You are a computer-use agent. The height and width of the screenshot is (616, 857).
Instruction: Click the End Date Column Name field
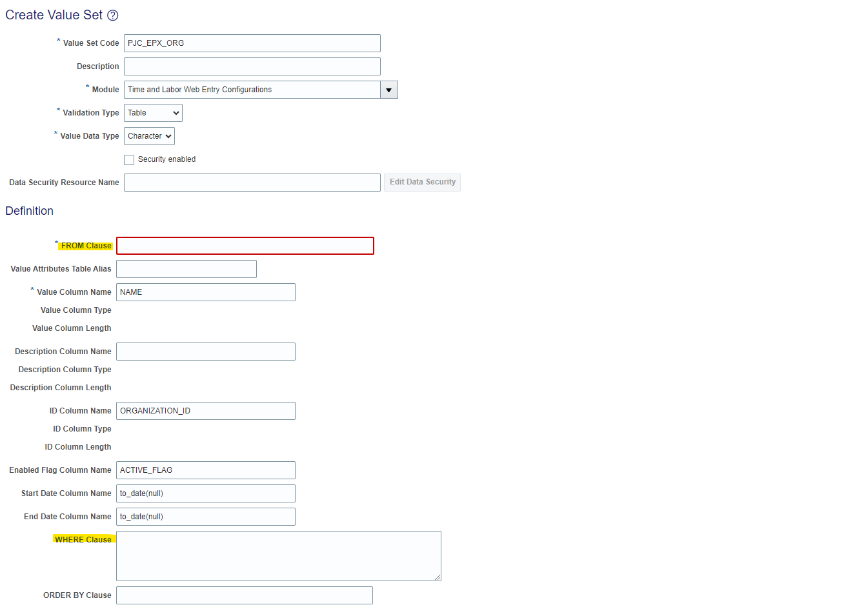[x=205, y=516]
